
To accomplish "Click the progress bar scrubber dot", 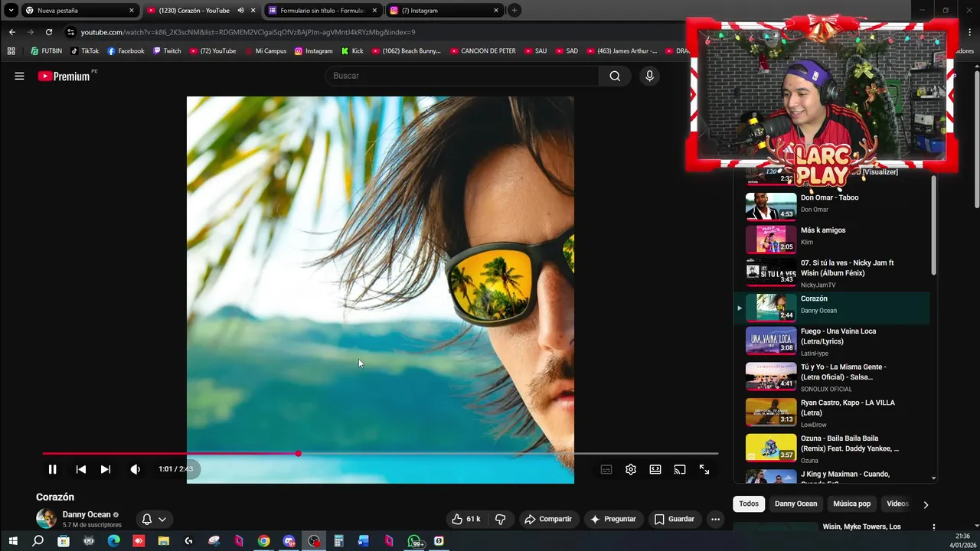I will point(299,454).
